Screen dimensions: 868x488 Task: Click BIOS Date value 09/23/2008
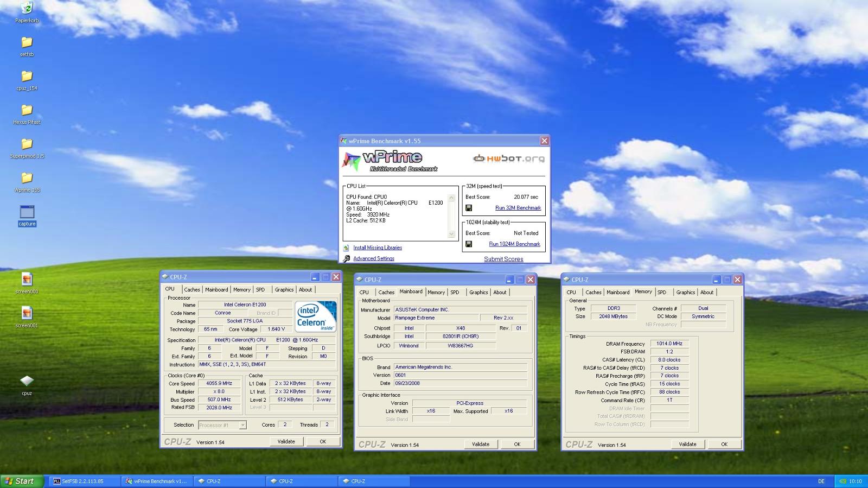460,383
